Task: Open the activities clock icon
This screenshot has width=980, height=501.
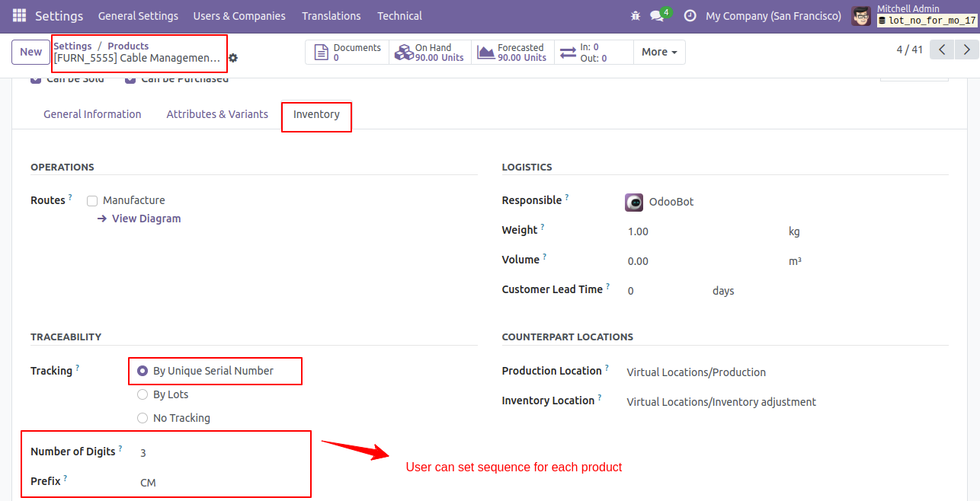Action: pos(690,15)
